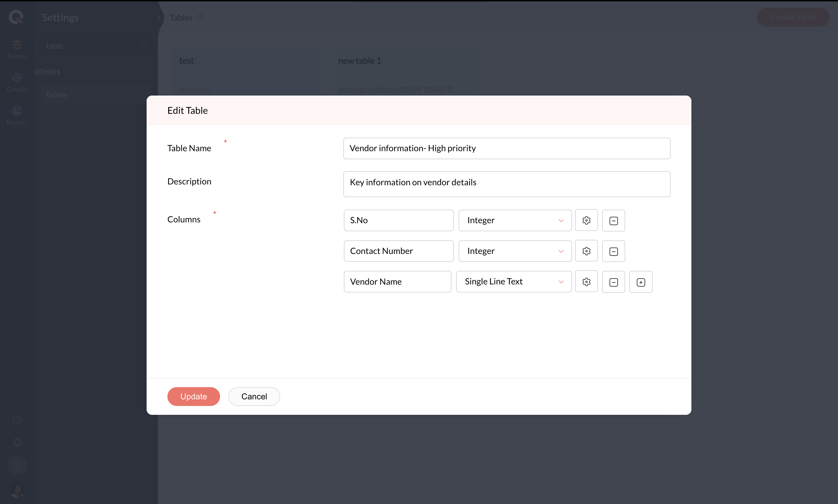Click the Description text field
The width and height of the screenshot is (838, 504).
point(506,184)
